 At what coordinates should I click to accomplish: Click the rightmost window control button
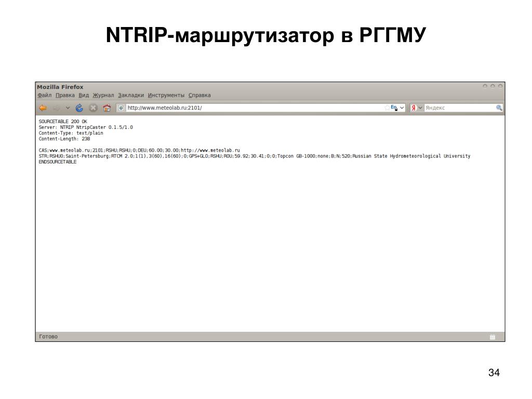tap(500, 86)
